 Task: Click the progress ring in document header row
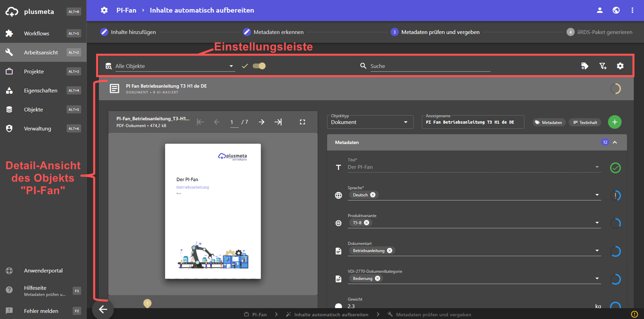coord(615,89)
